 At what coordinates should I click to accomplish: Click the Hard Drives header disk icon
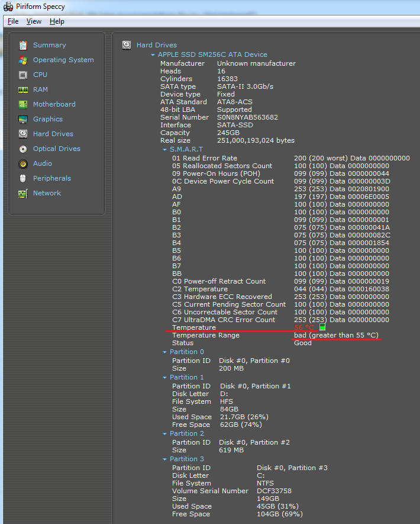coord(127,45)
